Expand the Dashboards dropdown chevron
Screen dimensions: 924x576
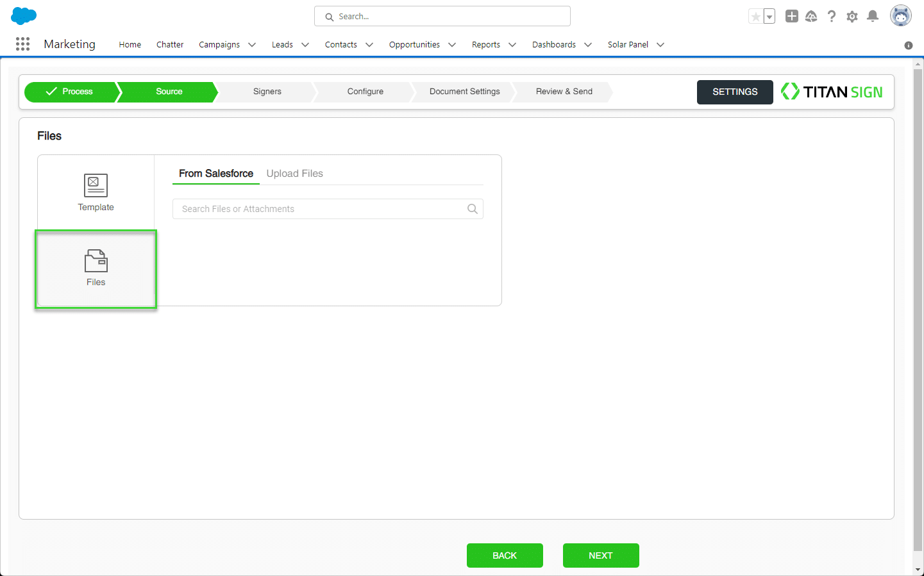[x=588, y=45]
